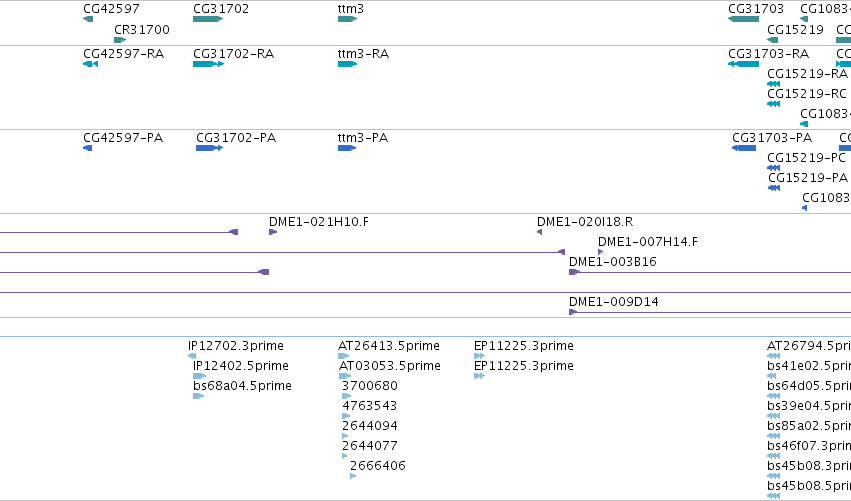Select the CR31700 gene arrow glyph
Viewport: 851px width, 501px height.
tap(120, 40)
